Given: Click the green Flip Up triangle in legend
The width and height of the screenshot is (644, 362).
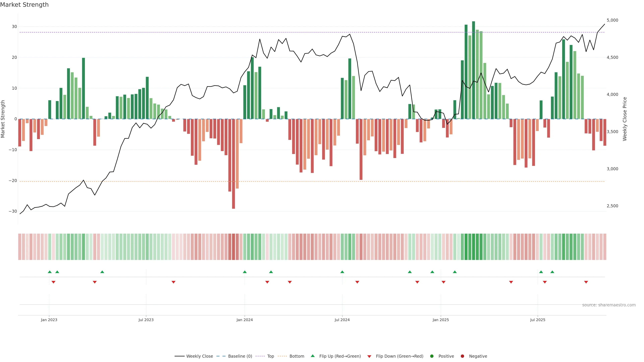Looking at the screenshot, I should [312, 356].
